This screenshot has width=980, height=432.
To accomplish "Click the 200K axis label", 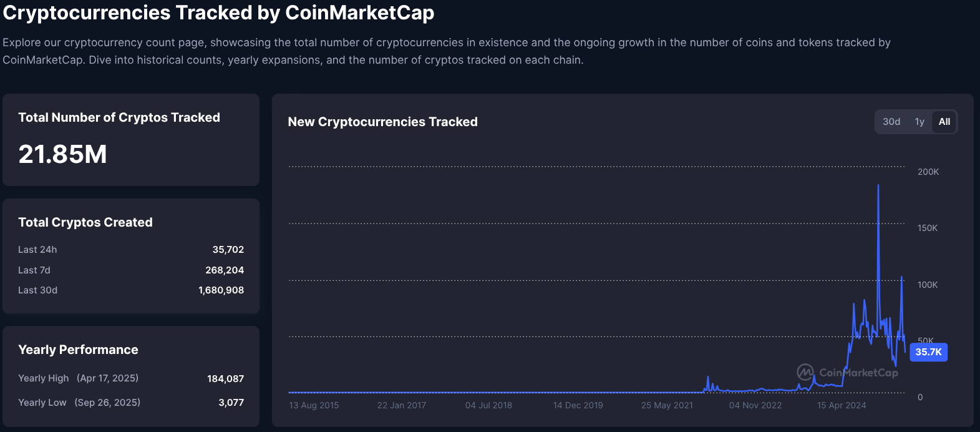I will (928, 172).
